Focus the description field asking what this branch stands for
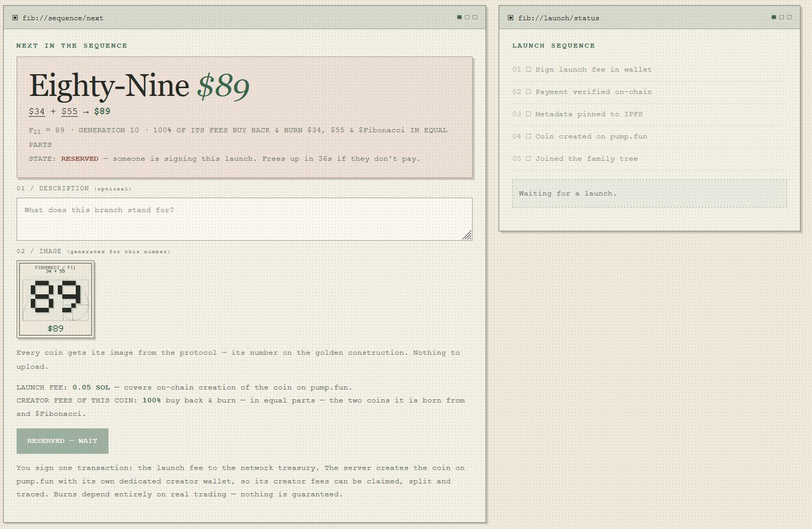 244,219
